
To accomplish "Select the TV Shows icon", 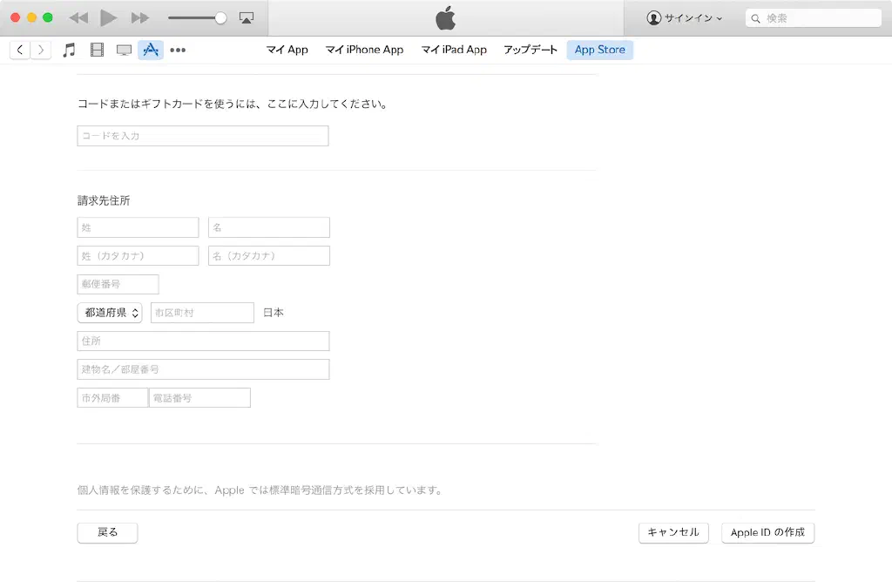I will 124,51.
